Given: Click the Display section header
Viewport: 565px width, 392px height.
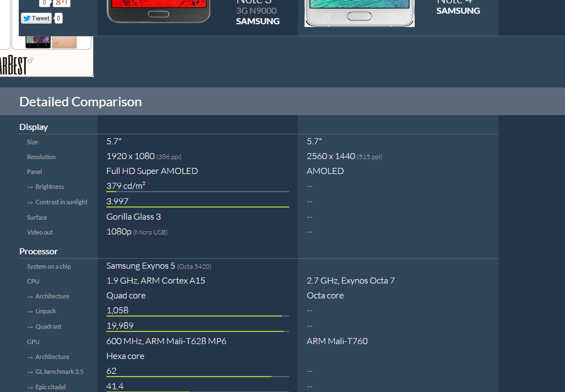Looking at the screenshot, I should tap(34, 127).
